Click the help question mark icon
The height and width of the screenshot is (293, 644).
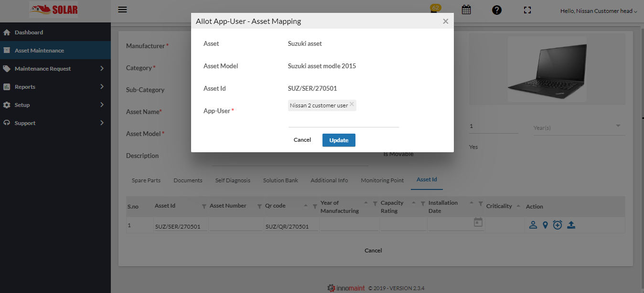(x=497, y=10)
